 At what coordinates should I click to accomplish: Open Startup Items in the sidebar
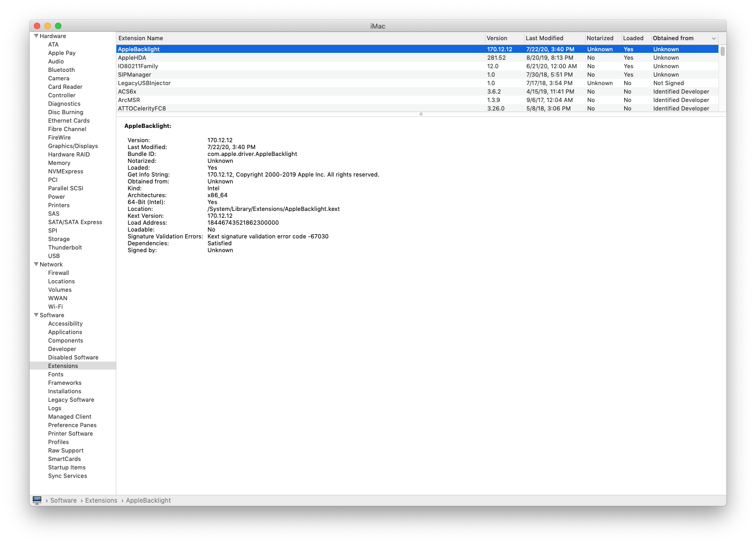point(67,467)
